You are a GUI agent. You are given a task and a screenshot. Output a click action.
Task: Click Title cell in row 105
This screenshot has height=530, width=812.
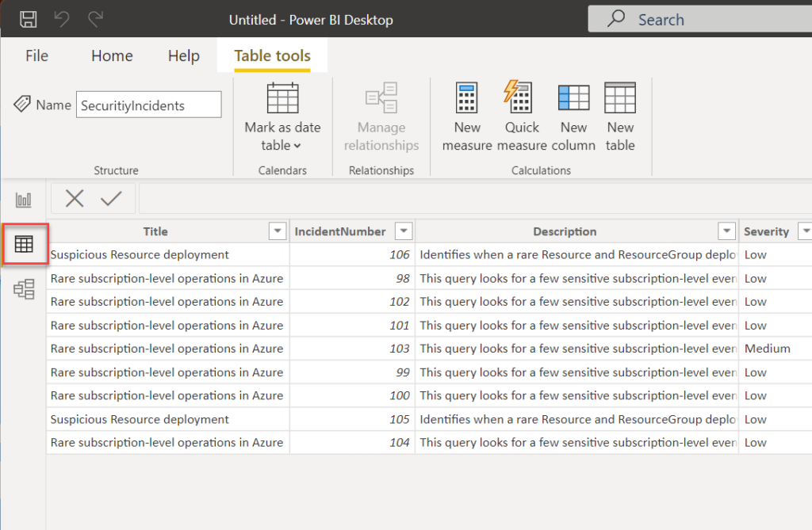click(168, 419)
